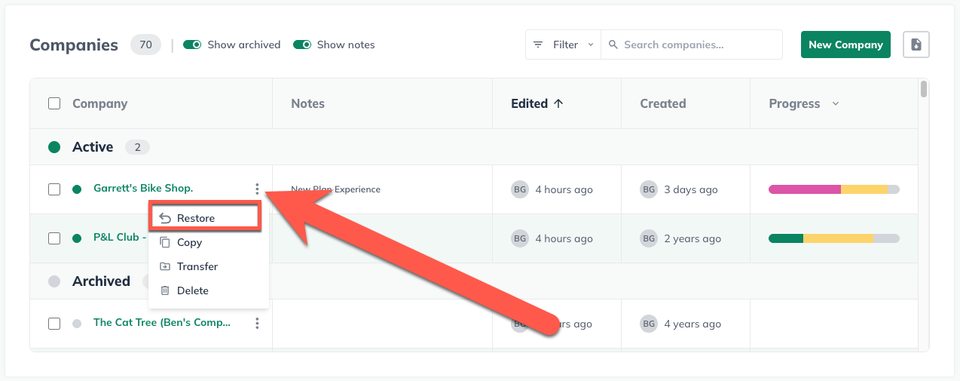Open The Cat Tree company link
Image resolution: width=960 pixels, height=381 pixels.
pyautogui.click(x=162, y=322)
